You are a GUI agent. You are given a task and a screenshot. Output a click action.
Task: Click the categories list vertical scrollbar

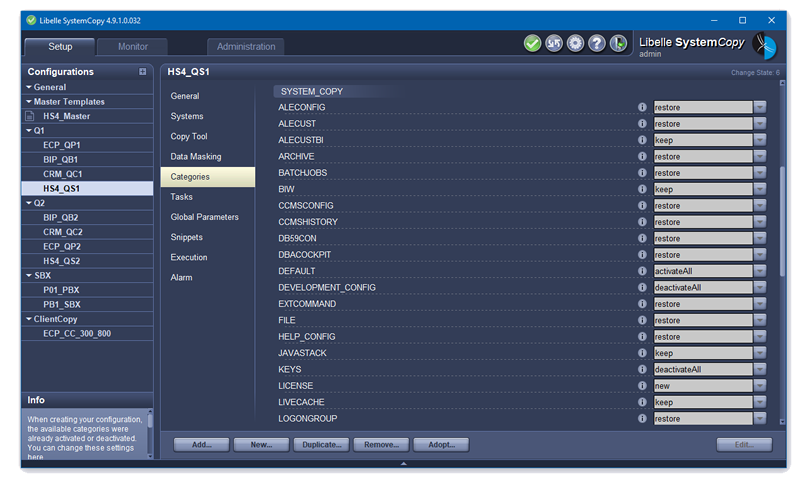click(x=782, y=220)
